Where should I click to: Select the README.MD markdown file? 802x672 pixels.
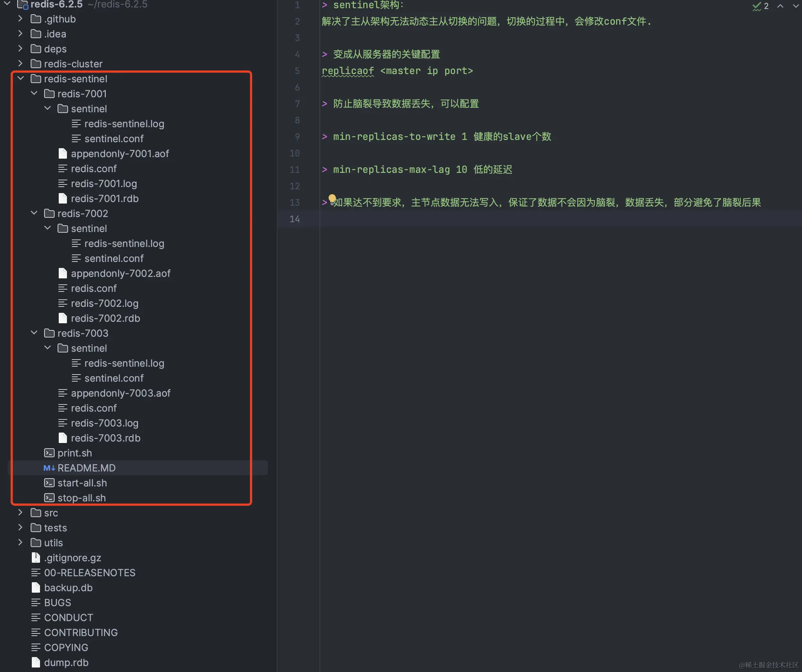pos(86,468)
